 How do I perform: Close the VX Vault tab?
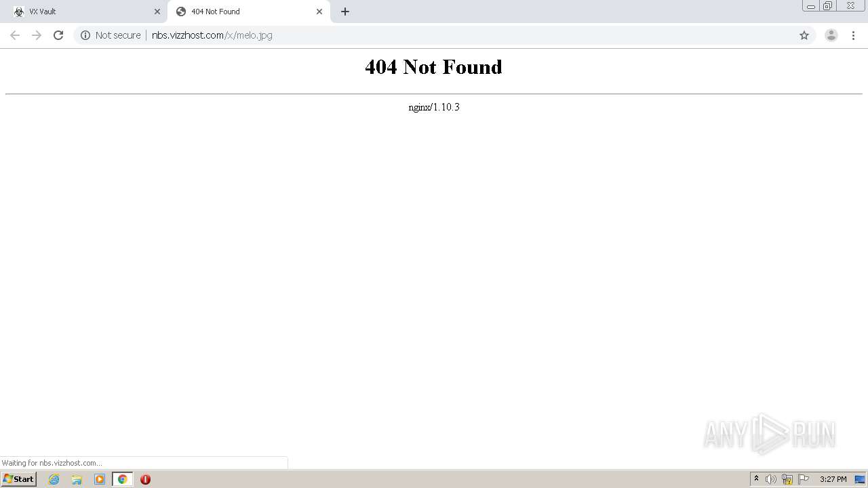click(x=157, y=12)
